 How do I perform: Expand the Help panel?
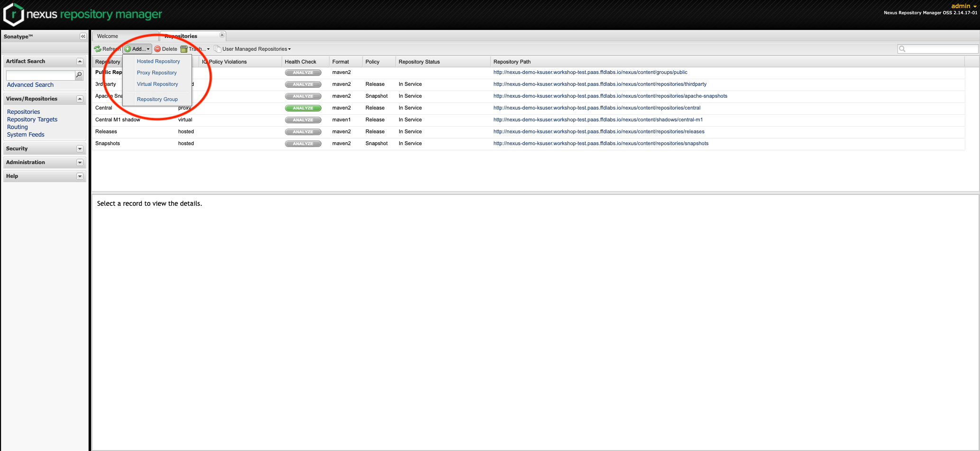(80, 176)
